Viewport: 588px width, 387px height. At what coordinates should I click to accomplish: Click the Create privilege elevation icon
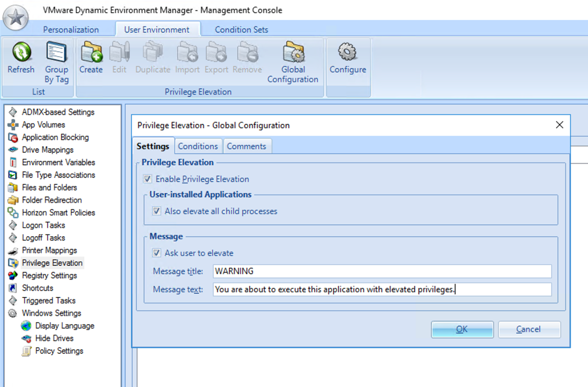click(91, 53)
